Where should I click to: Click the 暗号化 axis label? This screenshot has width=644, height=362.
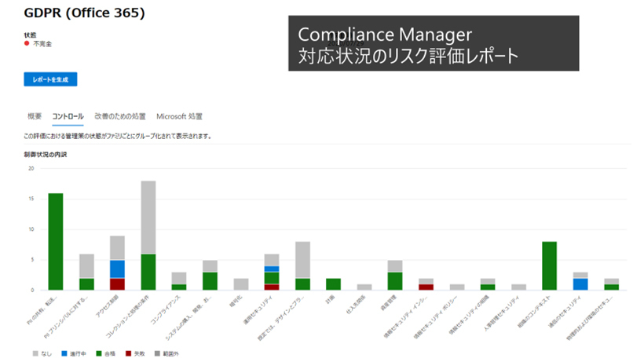pos(235,302)
